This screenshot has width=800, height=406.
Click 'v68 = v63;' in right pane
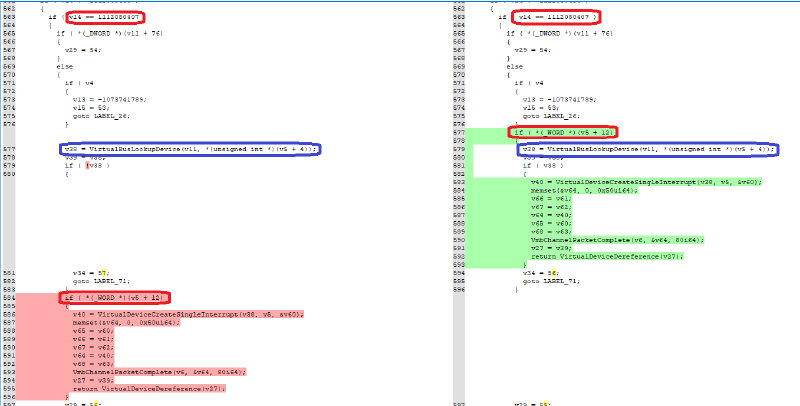552,232
